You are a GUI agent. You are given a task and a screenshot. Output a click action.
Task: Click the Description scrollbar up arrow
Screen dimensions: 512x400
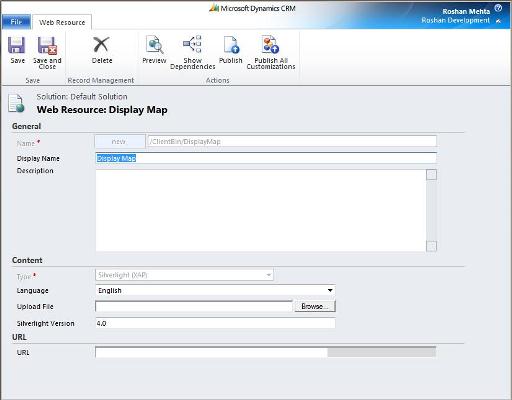point(431,175)
